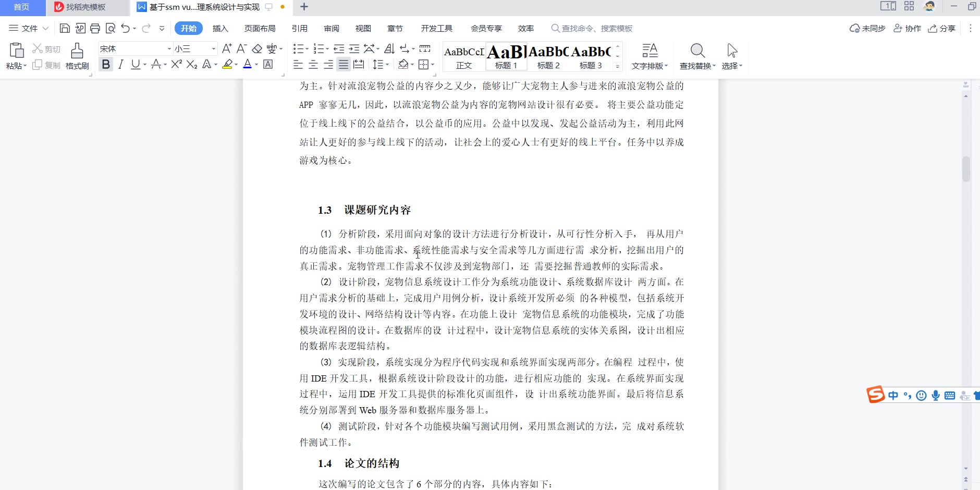Open the 页面布局 ribbon tab
980x490 pixels.
click(260, 29)
